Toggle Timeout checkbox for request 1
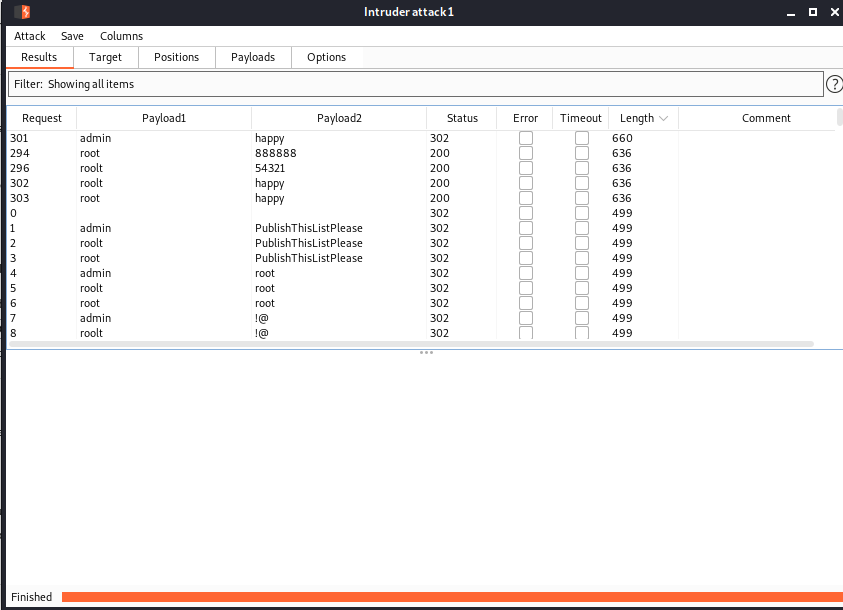843x610 pixels. pyautogui.click(x=582, y=228)
